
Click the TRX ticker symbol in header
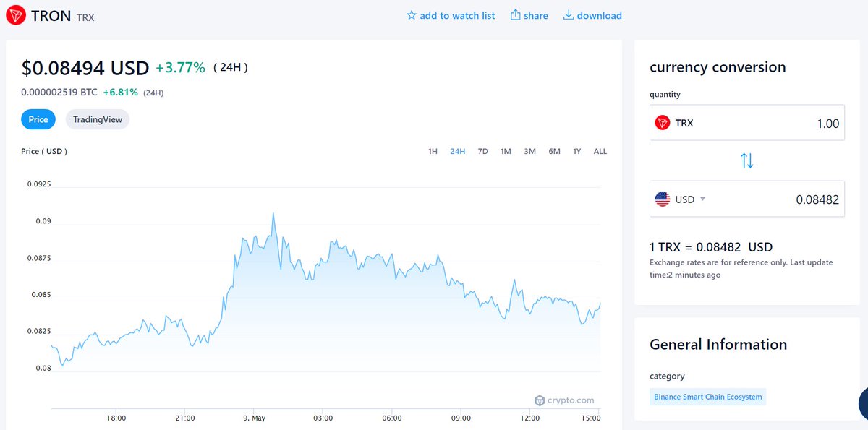[85, 17]
